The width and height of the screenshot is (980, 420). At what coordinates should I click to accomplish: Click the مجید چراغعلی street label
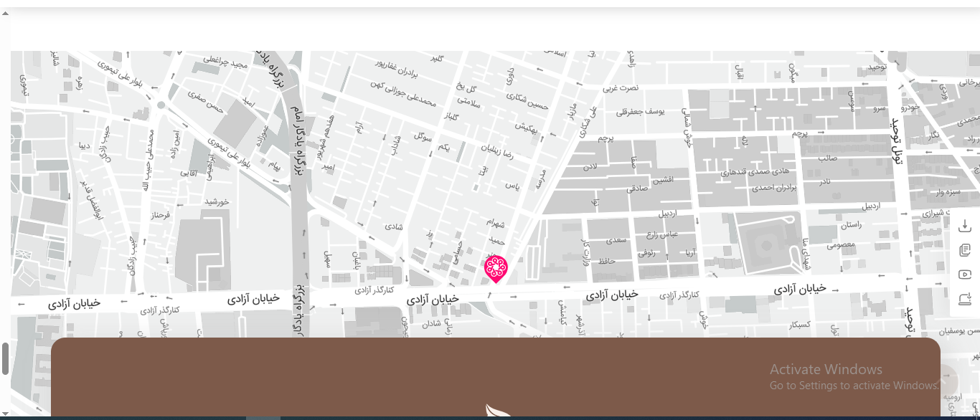click(x=225, y=62)
